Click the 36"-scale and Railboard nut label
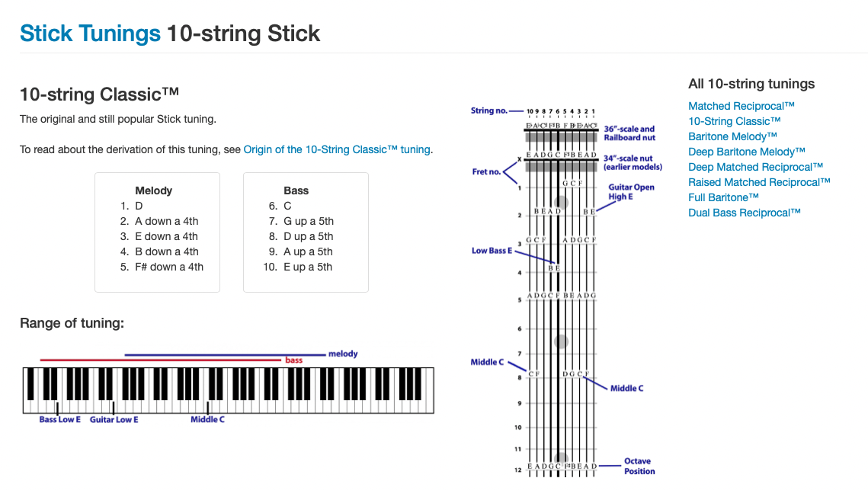Viewport: 868px width, 490px height. pos(629,133)
